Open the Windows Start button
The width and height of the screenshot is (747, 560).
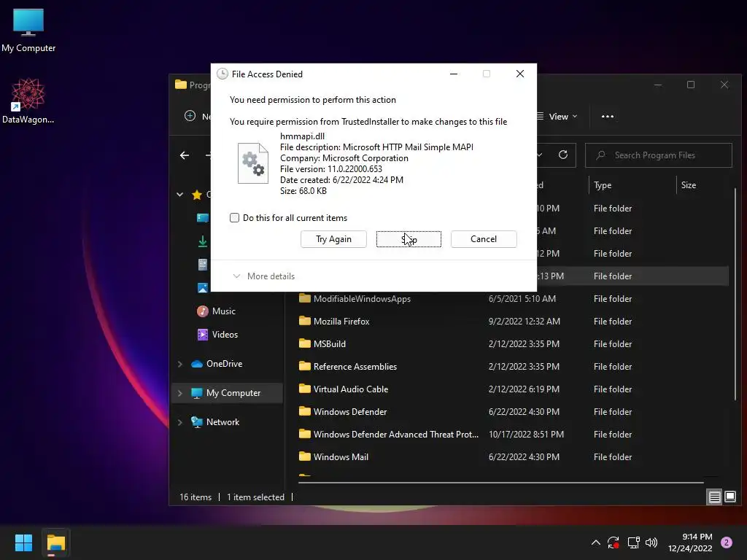pos(23,542)
